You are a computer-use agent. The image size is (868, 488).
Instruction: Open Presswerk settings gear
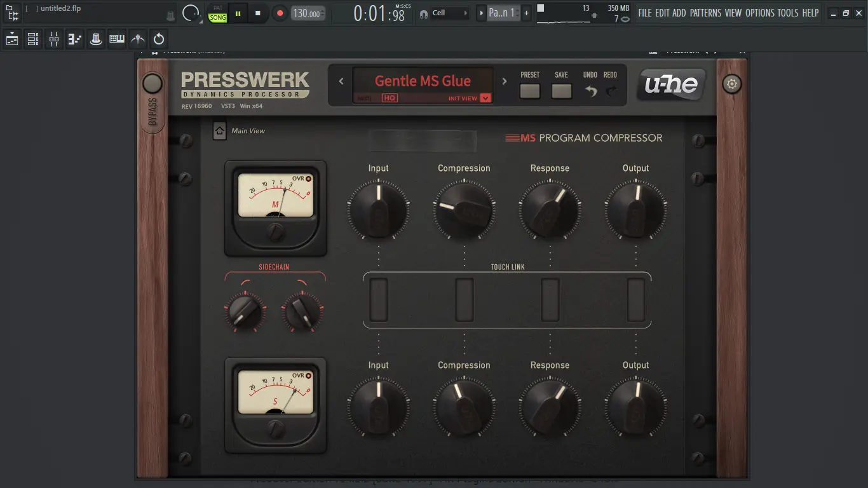[732, 84]
